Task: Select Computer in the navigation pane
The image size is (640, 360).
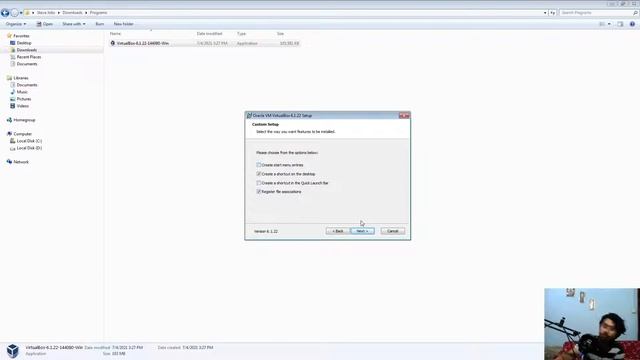Action: click(x=22, y=134)
